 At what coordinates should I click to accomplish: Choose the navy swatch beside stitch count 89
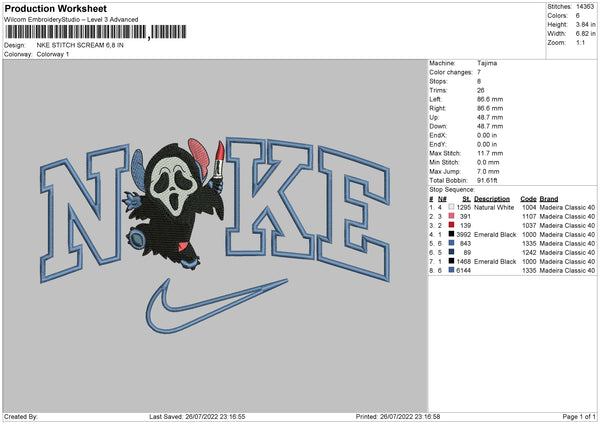click(x=452, y=252)
